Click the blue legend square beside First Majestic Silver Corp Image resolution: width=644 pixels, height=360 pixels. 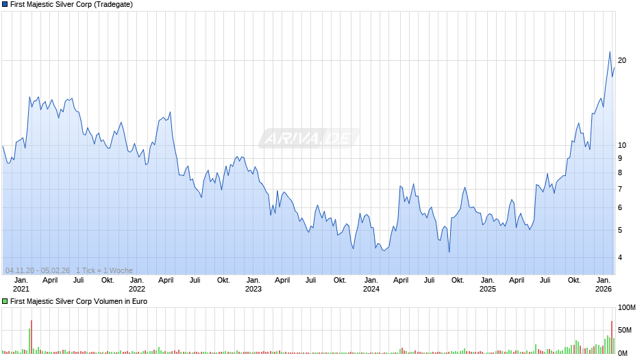tap(5, 5)
